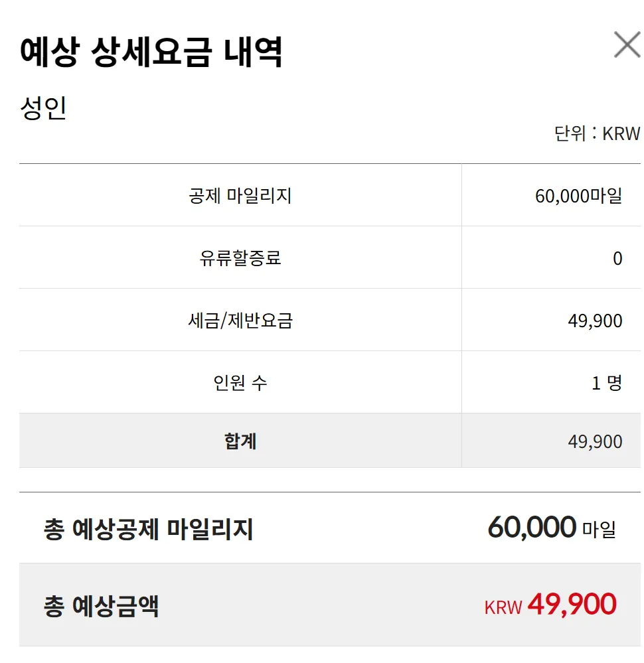Click 마일 unit beside total 60,000
644x663 pixels.
click(x=599, y=530)
